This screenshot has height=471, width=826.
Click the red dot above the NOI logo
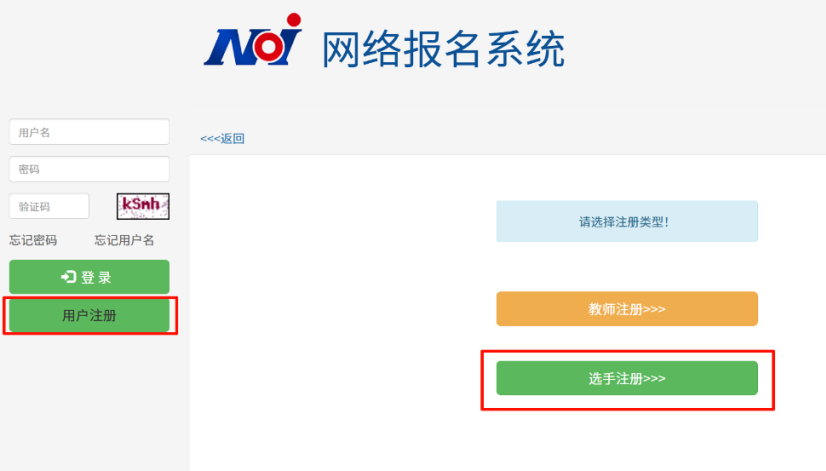point(294,19)
